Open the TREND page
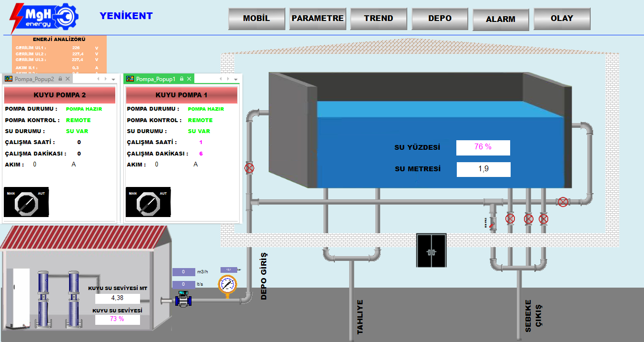644x342 pixels. [x=379, y=19]
